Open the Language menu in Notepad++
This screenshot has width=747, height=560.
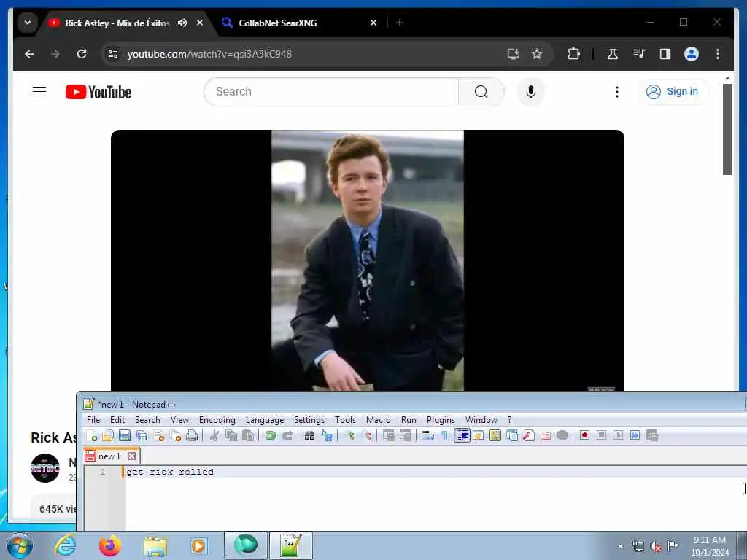pos(265,419)
